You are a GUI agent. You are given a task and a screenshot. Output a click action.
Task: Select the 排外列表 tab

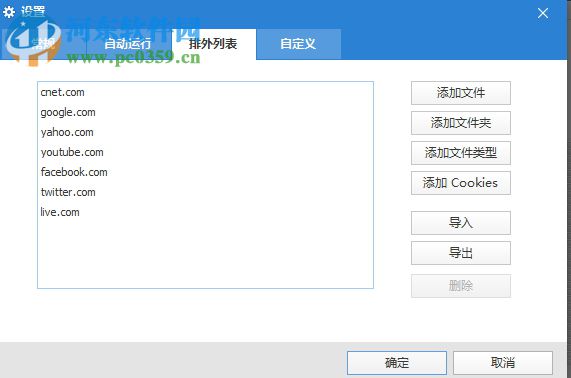(213, 44)
